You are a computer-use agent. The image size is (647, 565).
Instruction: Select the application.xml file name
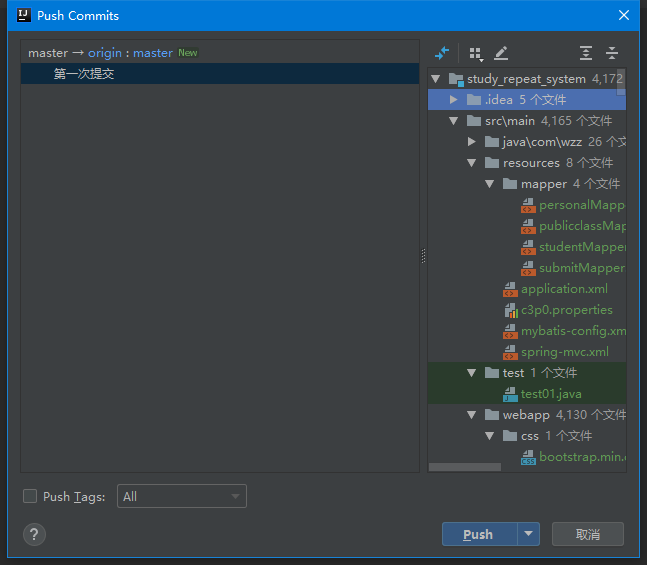[x=564, y=289]
